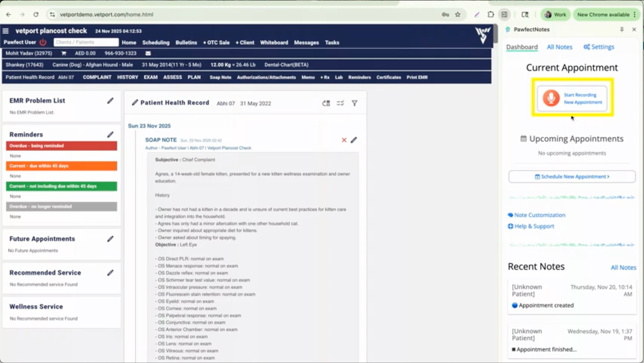Click into the Clients / Patients search field
The height and width of the screenshot is (363, 644).
tap(86, 42)
